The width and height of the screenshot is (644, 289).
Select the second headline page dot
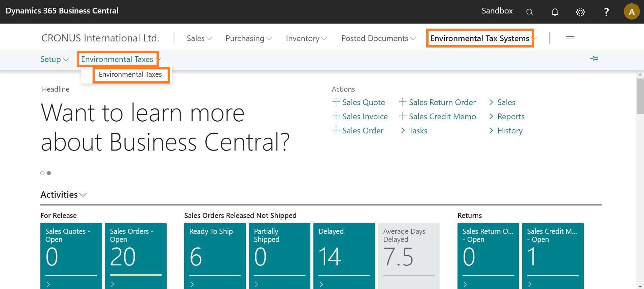[49, 173]
